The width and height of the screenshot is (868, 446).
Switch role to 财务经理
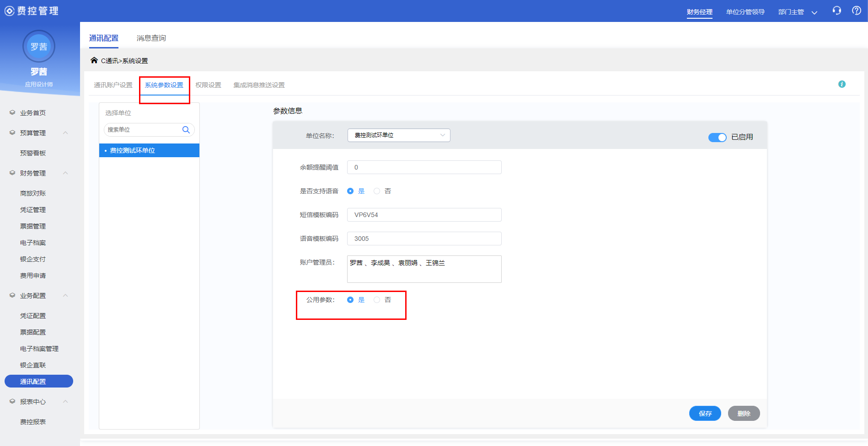(x=700, y=12)
